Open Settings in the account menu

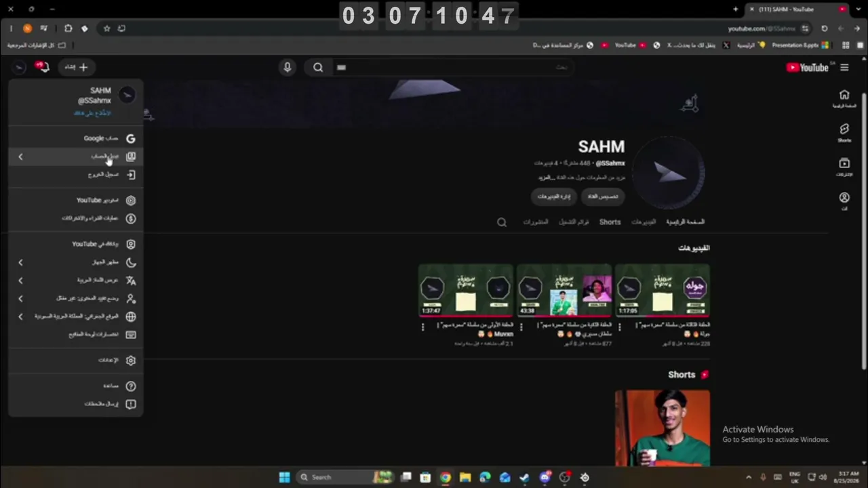tap(76, 361)
